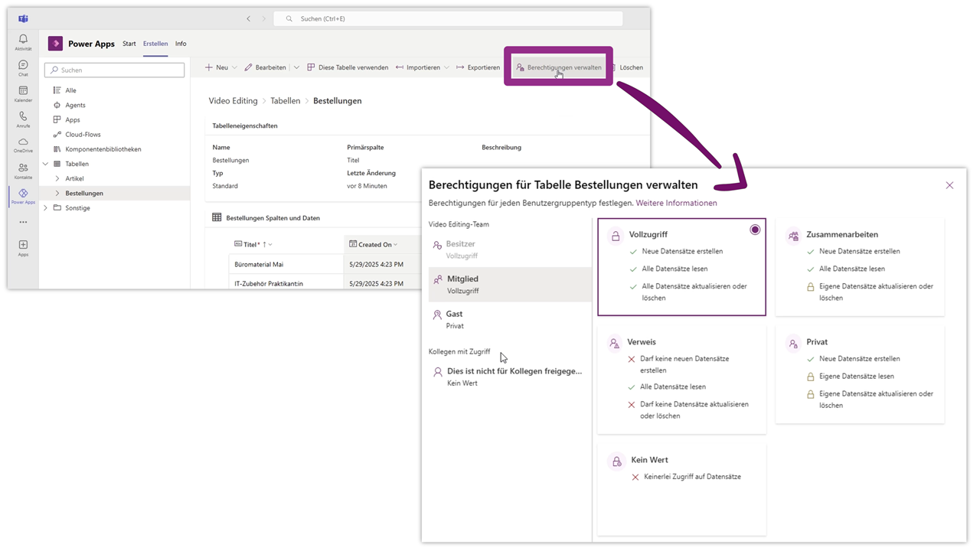The image size is (980, 551).
Task: Switch to the Info tab
Action: click(181, 44)
